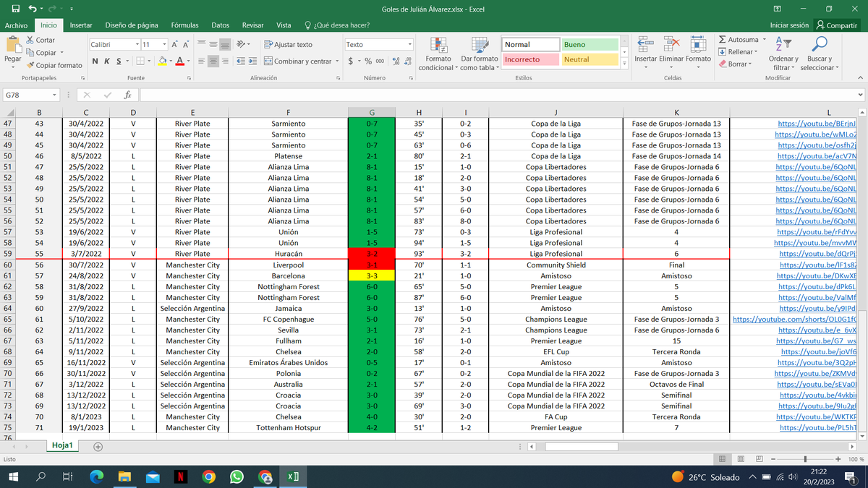The width and height of the screenshot is (868, 488).
Task: Click the increase decimals icon
Action: [x=396, y=61]
